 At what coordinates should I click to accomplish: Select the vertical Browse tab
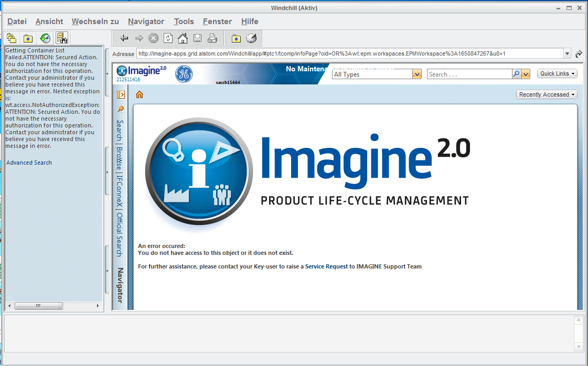tap(120, 158)
